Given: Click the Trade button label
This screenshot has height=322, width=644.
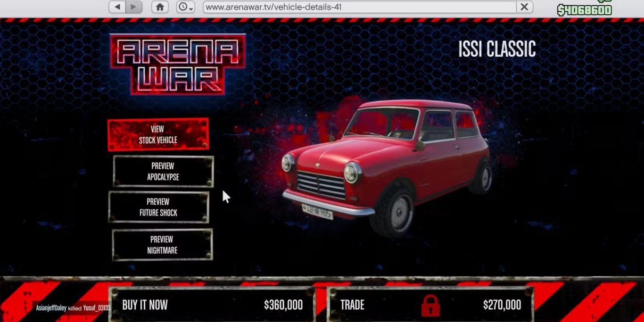Looking at the screenshot, I should [352, 305].
